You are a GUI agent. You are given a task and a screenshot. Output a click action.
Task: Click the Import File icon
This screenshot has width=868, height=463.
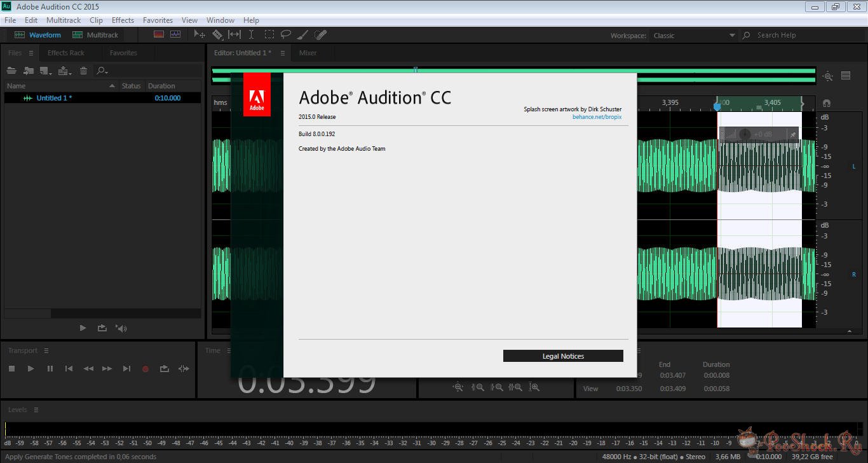[x=29, y=71]
